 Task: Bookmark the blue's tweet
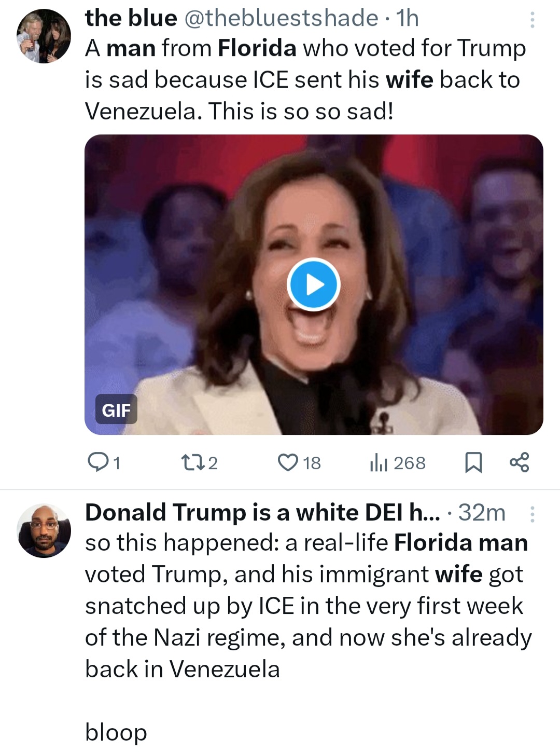pyautogui.click(x=473, y=462)
